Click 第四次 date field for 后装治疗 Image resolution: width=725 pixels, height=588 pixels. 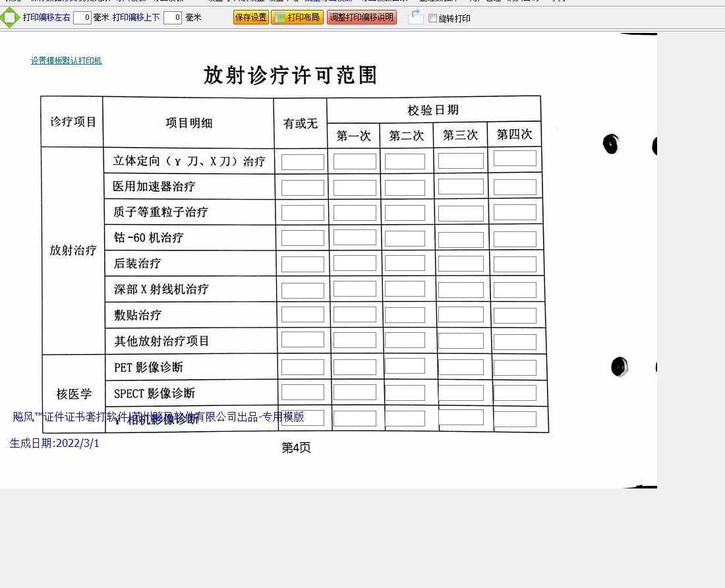coord(515,264)
